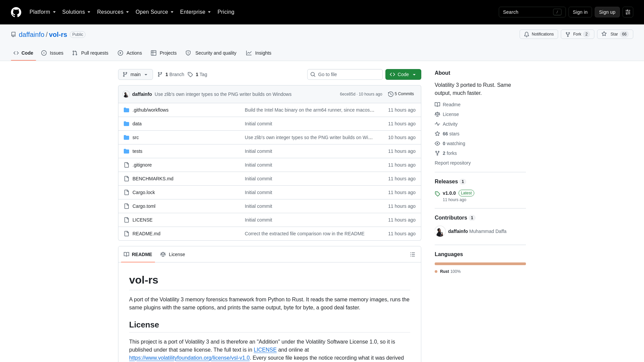Open the volatilityfoundation.org license URL
The height and width of the screenshot is (362, 644).
pyautogui.click(x=189, y=358)
